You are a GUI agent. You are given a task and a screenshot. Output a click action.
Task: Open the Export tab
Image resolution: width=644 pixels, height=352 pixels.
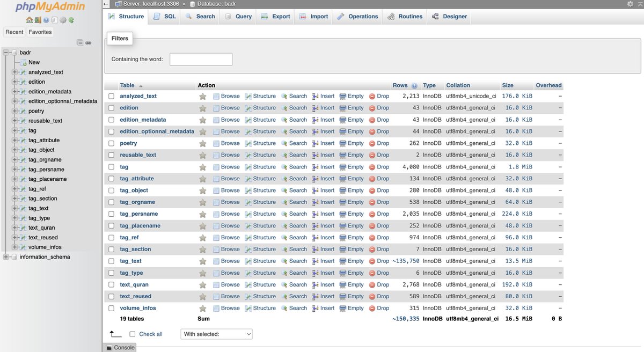[x=275, y=17]
